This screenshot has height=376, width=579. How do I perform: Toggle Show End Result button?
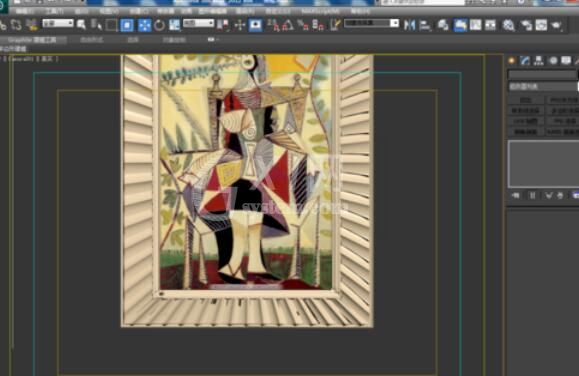click(x=532, y=195)
